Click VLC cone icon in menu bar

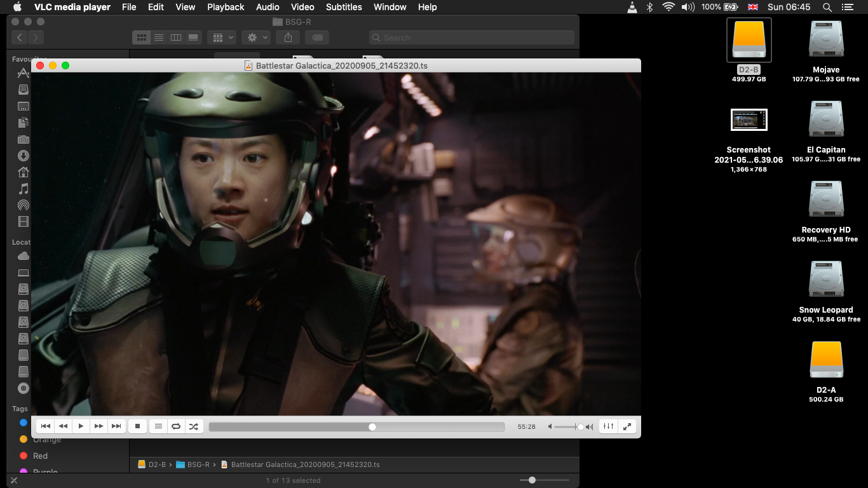(632, 7)
